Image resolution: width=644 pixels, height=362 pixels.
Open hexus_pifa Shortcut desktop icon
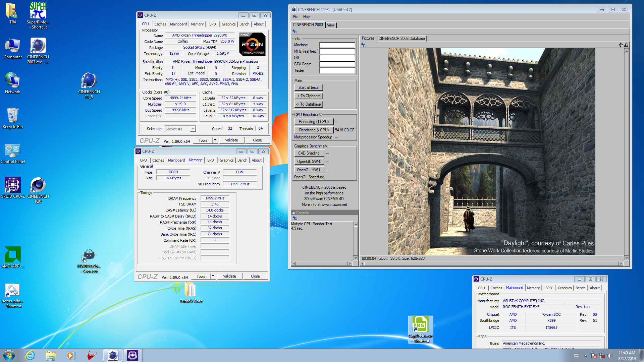coord(12,295)
